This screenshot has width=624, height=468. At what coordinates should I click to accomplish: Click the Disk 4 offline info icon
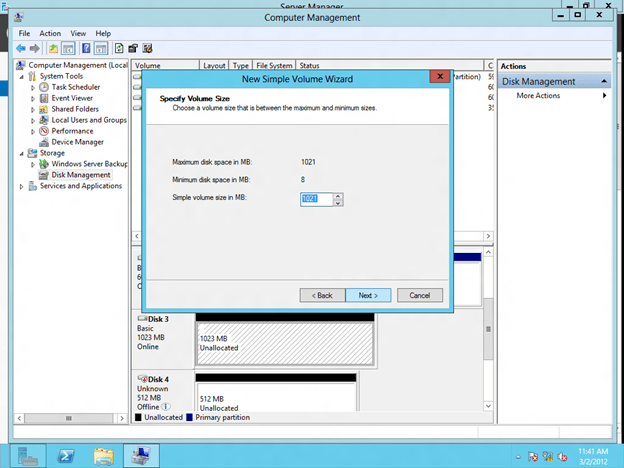(x=166, y=407)
